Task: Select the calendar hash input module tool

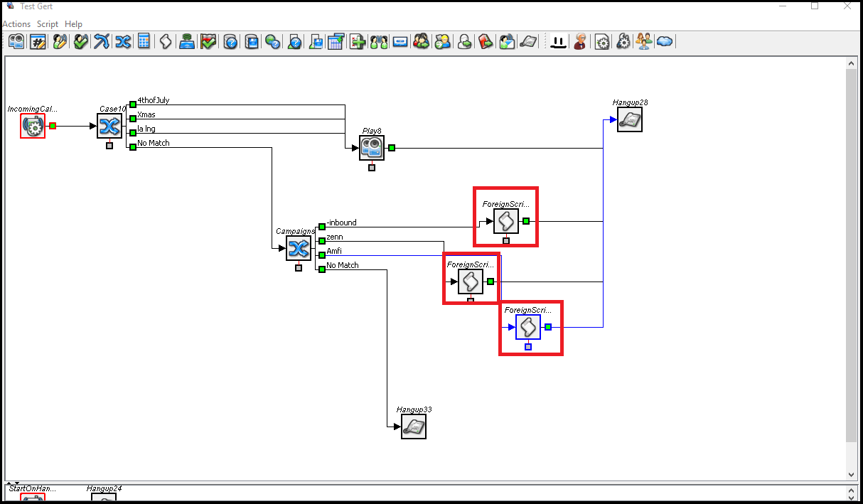Action: tap(38, 42)
